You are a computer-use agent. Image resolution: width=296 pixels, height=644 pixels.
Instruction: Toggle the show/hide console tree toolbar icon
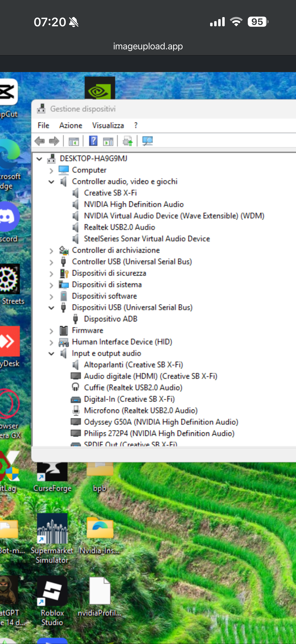(x=74, y=141)
